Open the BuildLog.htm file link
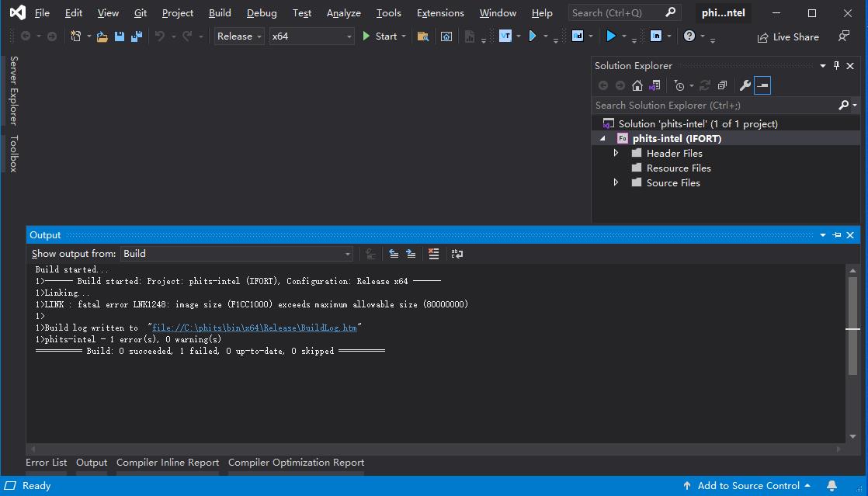The width and height of the screenshot is (868, 496). tap(254, 328)
